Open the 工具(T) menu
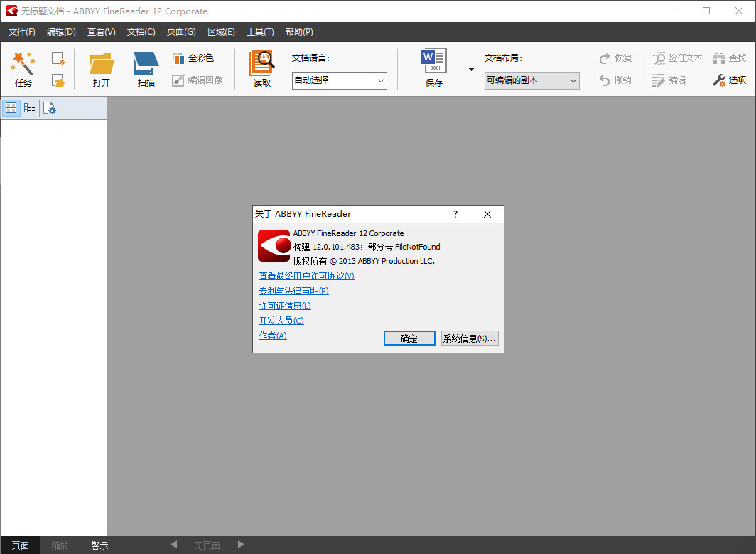The image size is (756, 554). 260,32
